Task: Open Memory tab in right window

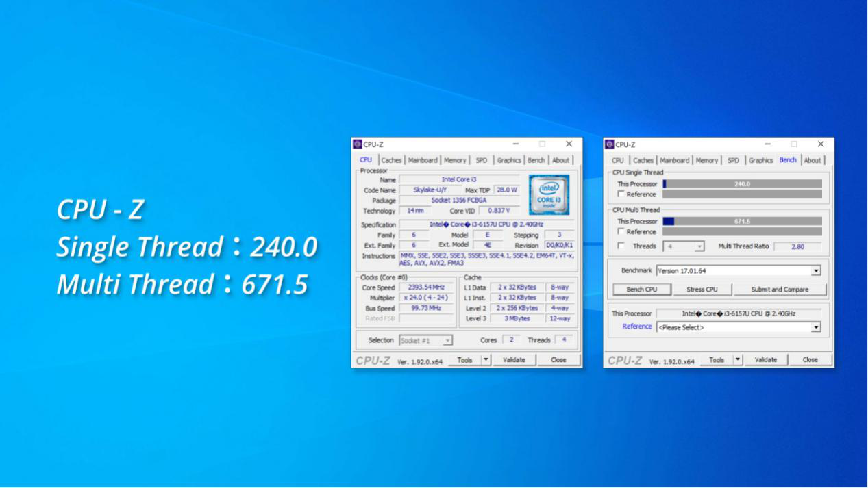Action: point(707,160)
